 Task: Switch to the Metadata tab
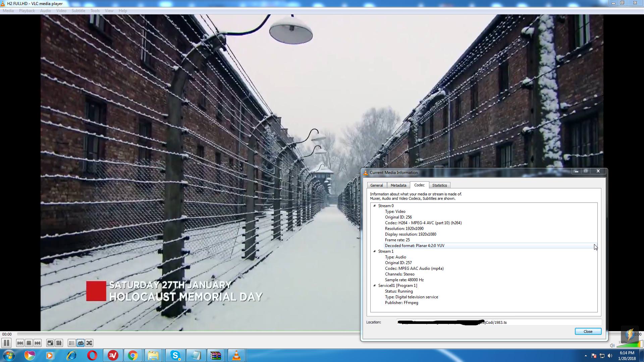398,185
